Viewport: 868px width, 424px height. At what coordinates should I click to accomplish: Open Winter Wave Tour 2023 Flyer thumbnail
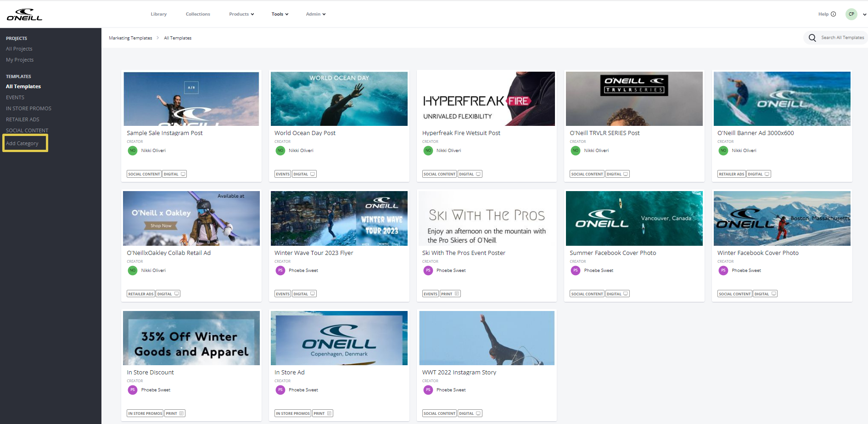339,219
